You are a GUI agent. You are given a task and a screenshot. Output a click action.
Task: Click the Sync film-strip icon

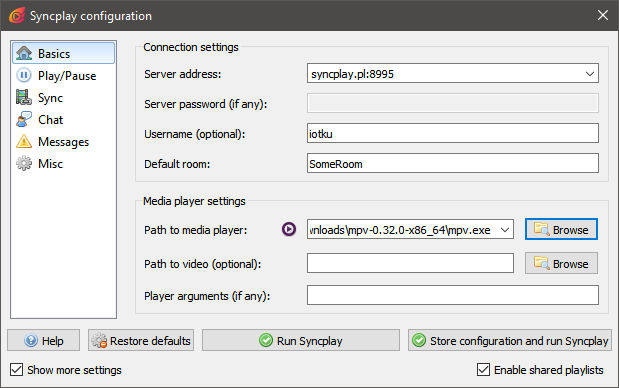pos(24,97)
